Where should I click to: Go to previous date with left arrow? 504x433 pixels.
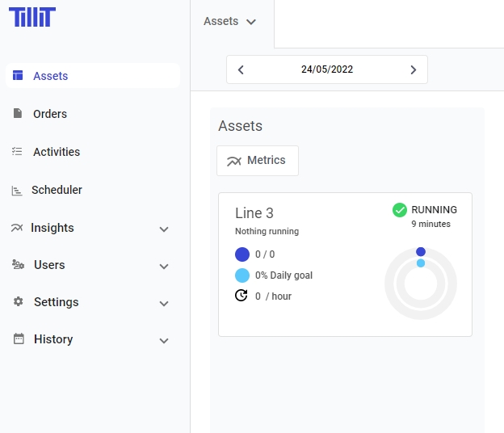point(241,69)
